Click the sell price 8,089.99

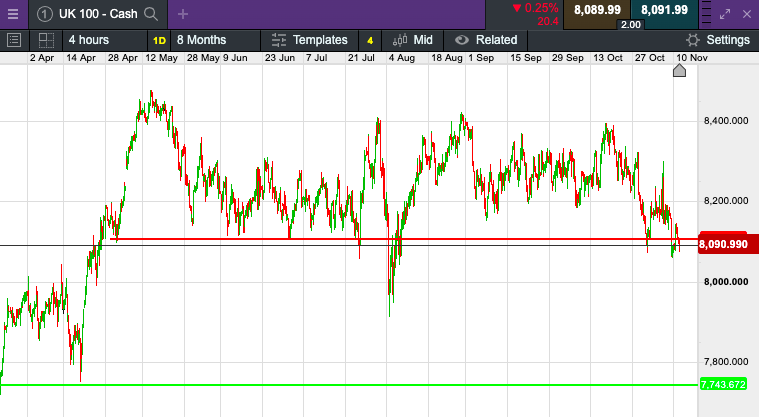click(597, 10)
